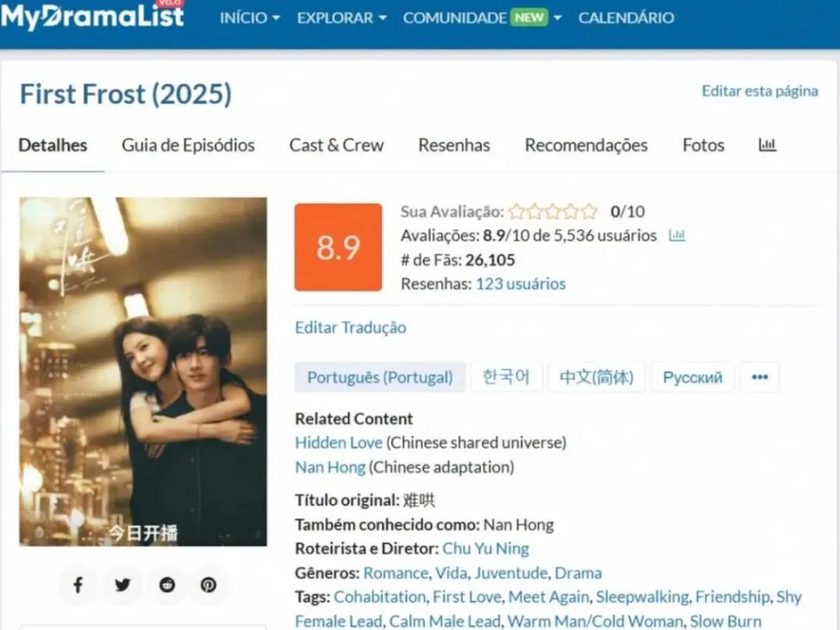840x630 pixels.
Task: Click the Editar esta página link
Action: tap(760, 91)
